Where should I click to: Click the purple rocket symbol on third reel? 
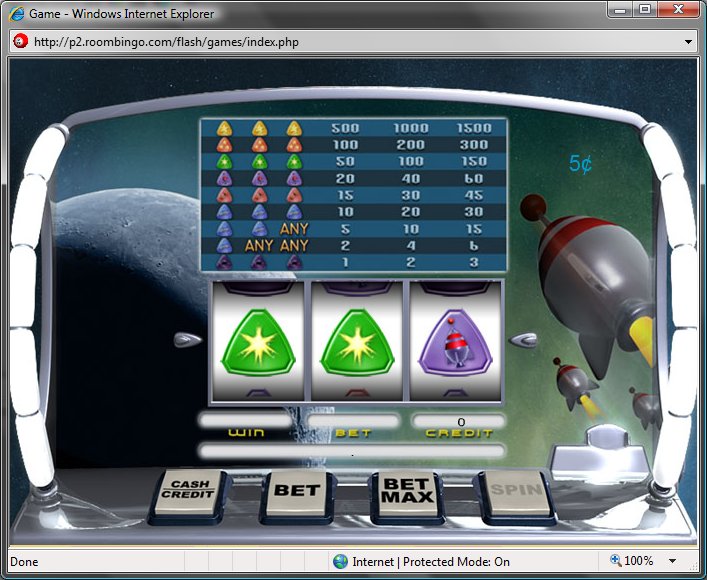click(455, 342)
